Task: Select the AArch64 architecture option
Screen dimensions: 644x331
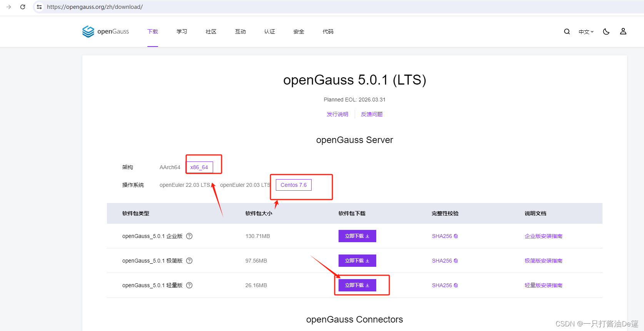Action: coord(170,167)
